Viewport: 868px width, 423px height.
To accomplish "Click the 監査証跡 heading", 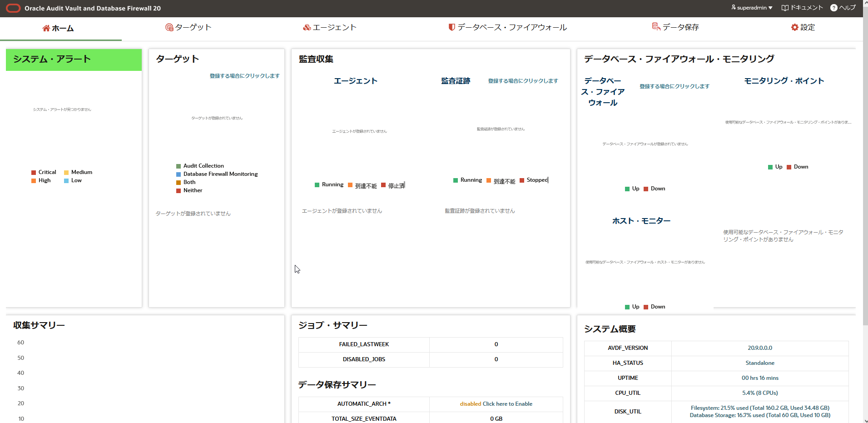I will pos(456,81).
